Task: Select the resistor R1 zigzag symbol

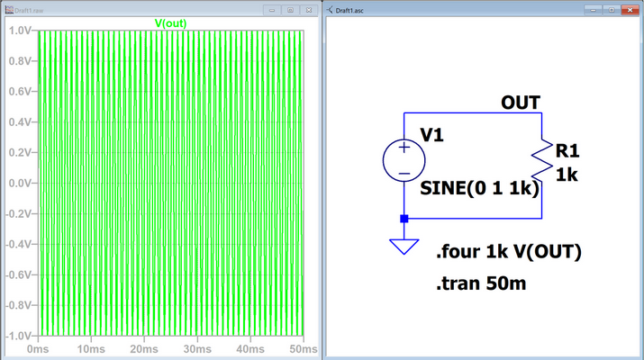Action: (541, 158)
